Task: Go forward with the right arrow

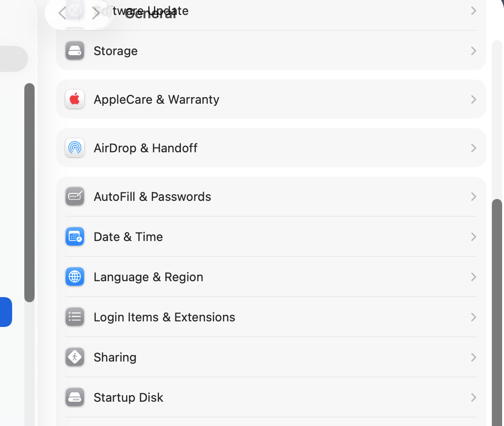Action: (96, 13)
